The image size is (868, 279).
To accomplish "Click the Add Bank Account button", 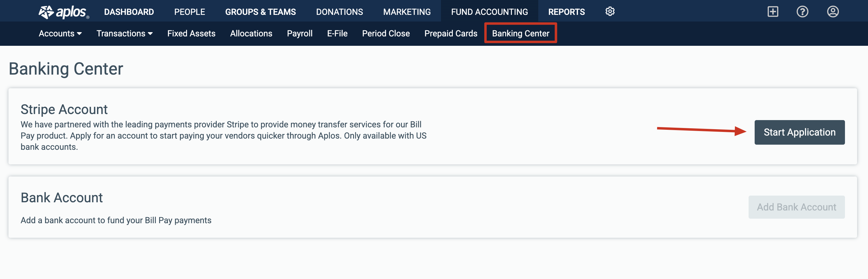I will click(796, 207).
